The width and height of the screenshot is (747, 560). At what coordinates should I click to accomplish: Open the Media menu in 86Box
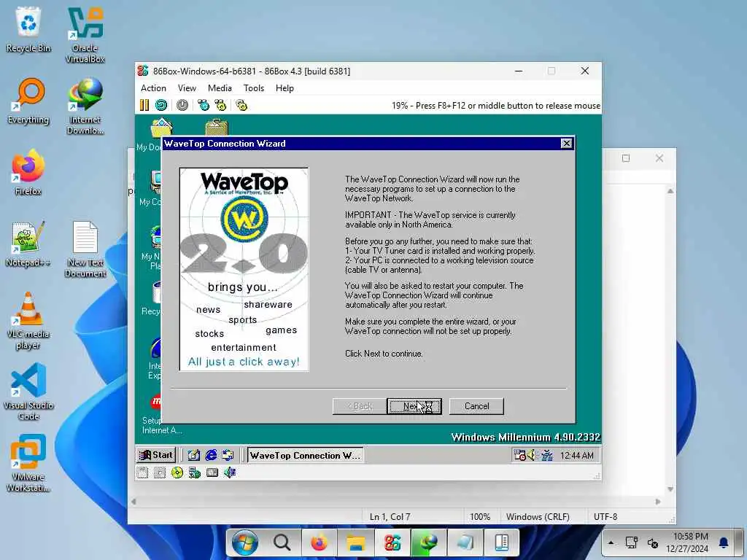[220, 88]
